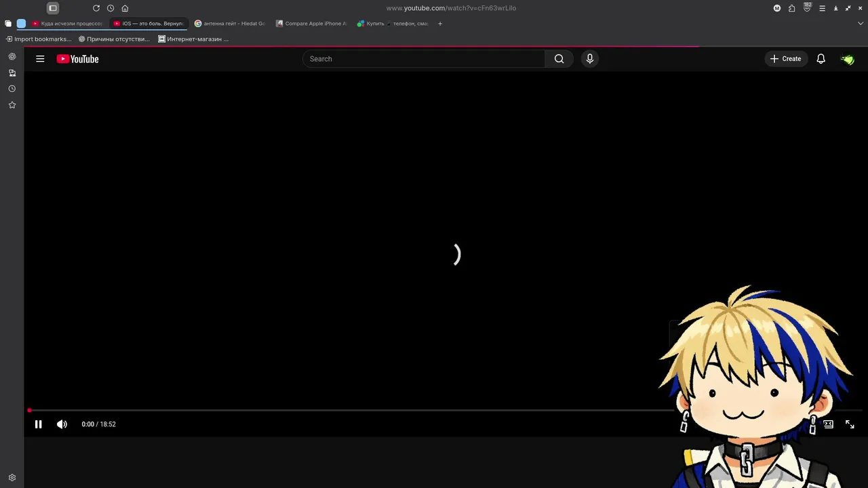Pause the video
Screen dimensions: 868x488
(38, 424)
